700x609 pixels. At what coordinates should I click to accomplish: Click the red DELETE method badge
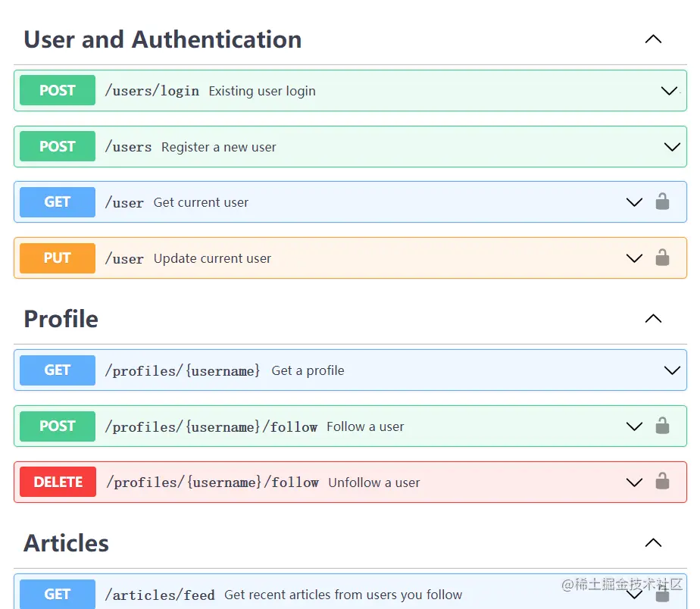click(x=58, y=482)
